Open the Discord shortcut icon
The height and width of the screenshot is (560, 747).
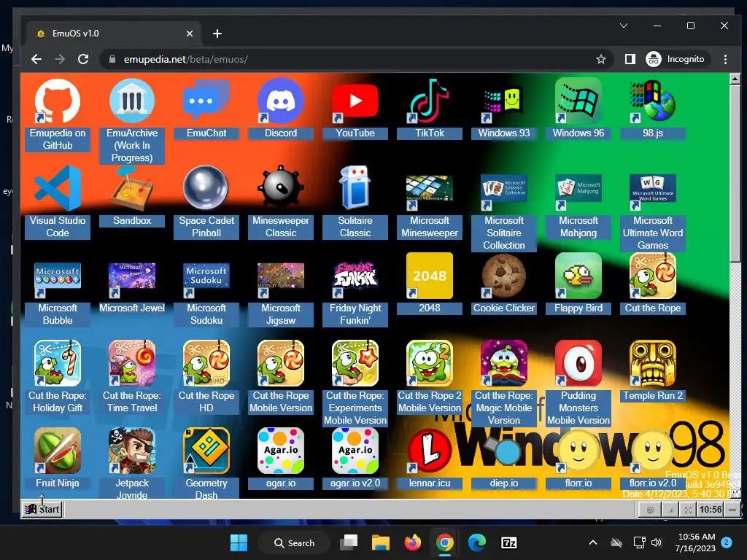tap(281, 101)
